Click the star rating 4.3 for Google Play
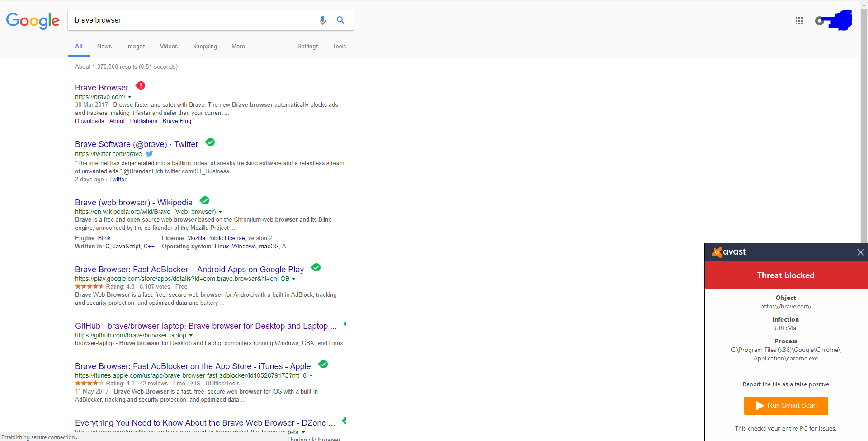This screenshot has height=441, width=868. 90,286
